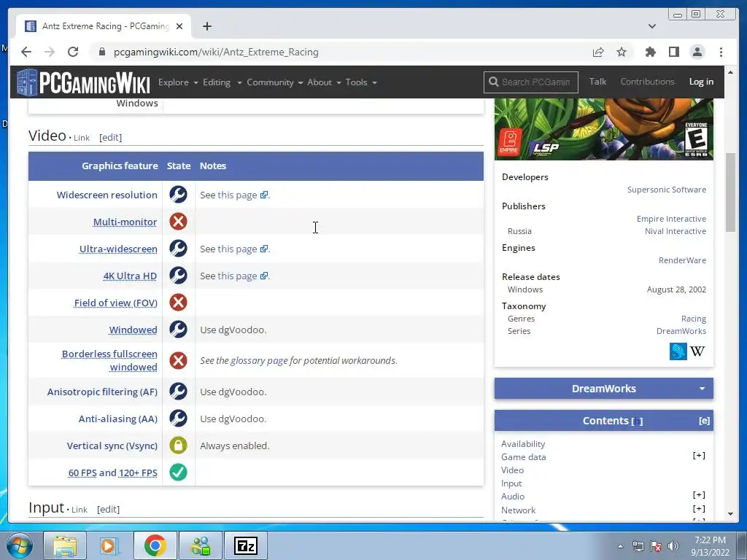
Task: Click the red X icon for Field of view
Action: pyautogui.click(x=178, y=303)
